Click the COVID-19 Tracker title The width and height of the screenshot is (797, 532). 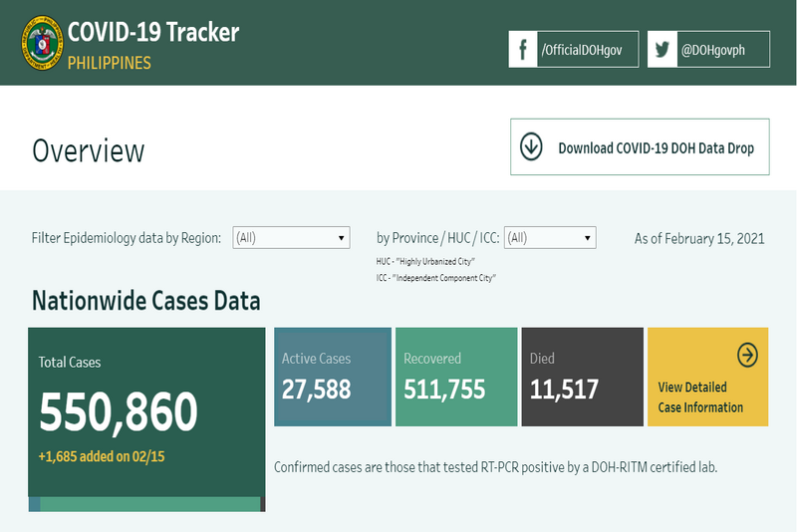pyautogui.click(x=153, y=33)
